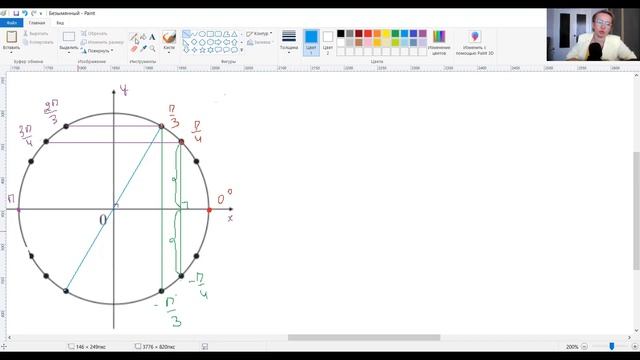The image size is (640, 360).
Task: Choose the Curve shape
Action: (x=194, y=34)
